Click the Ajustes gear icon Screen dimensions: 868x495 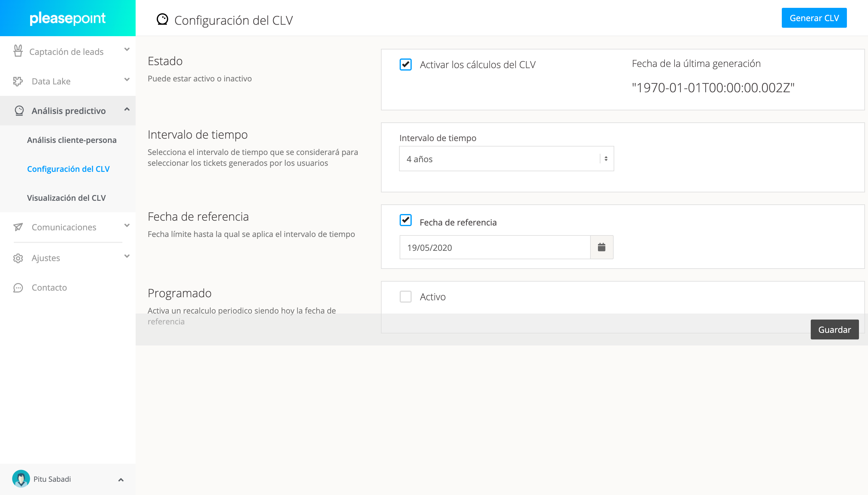coord(18,258)
